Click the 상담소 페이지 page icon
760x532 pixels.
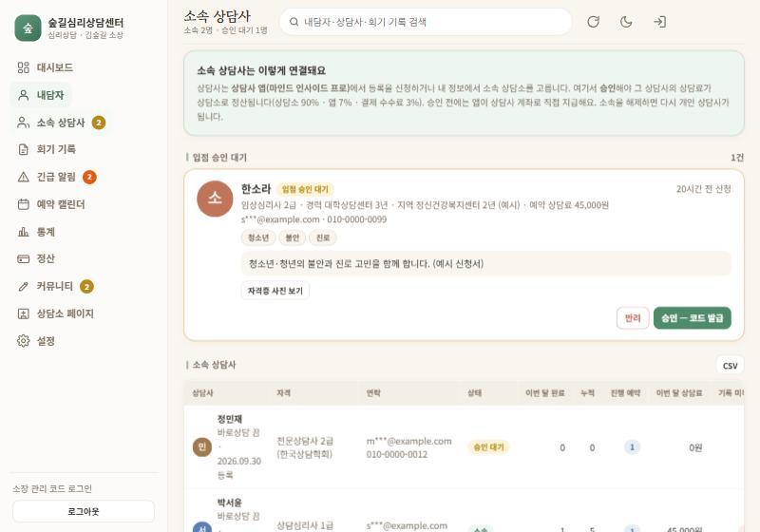pyautogui.click(x=23, y=313)
